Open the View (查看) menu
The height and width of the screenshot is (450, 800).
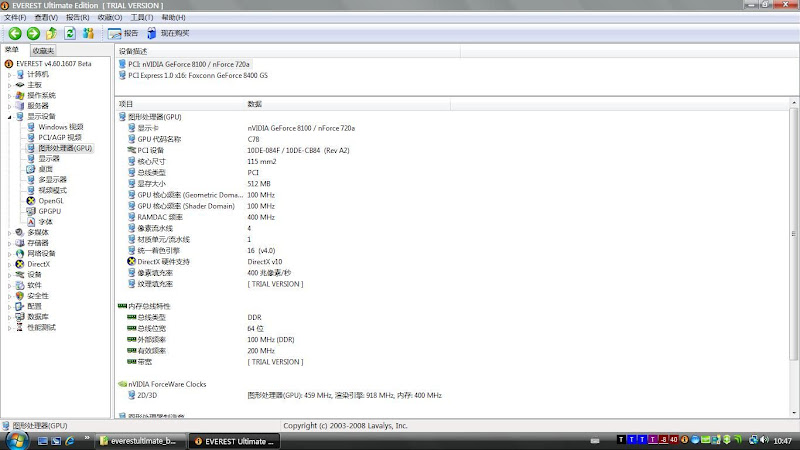(46, 17)
